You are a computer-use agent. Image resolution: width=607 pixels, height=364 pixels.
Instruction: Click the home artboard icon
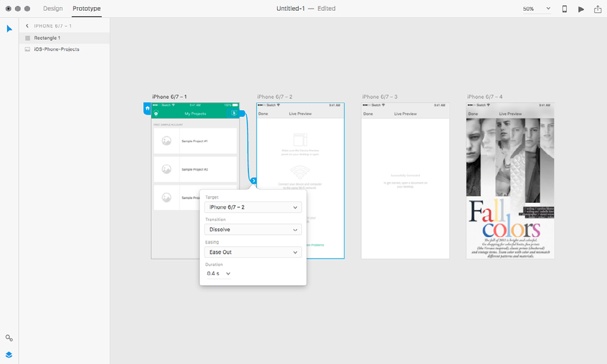tap(147, 108)
